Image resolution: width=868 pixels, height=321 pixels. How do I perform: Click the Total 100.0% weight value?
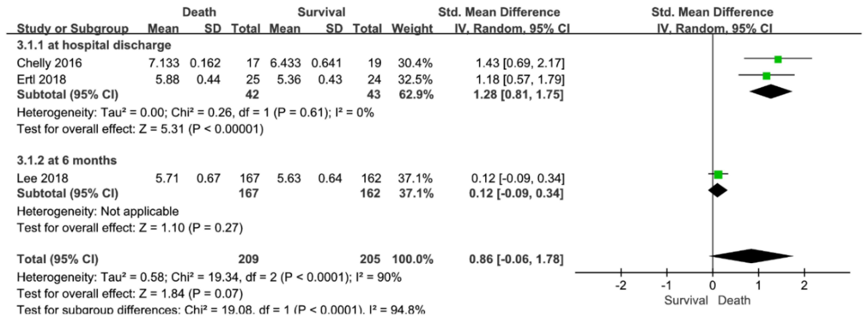click(x=412, y=259)
